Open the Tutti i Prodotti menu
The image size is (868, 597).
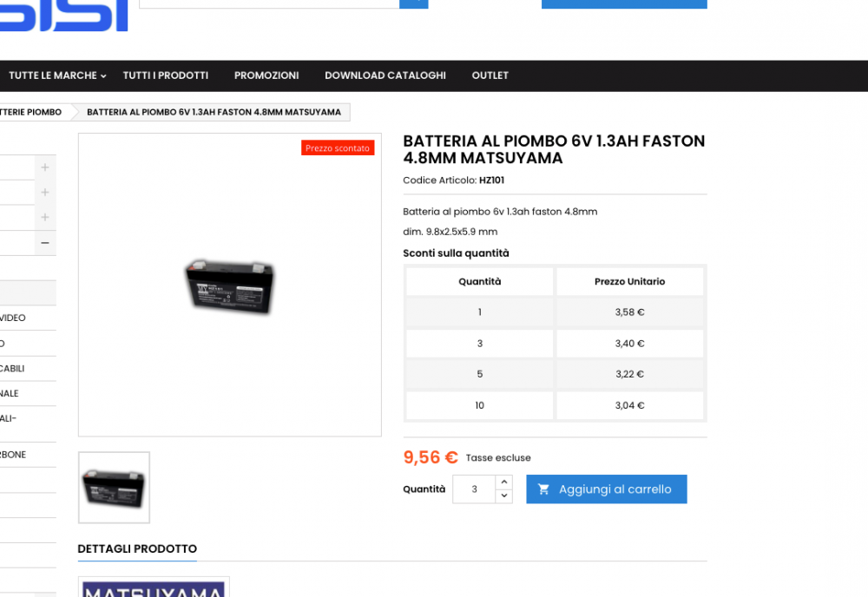[x=166, y=75]
